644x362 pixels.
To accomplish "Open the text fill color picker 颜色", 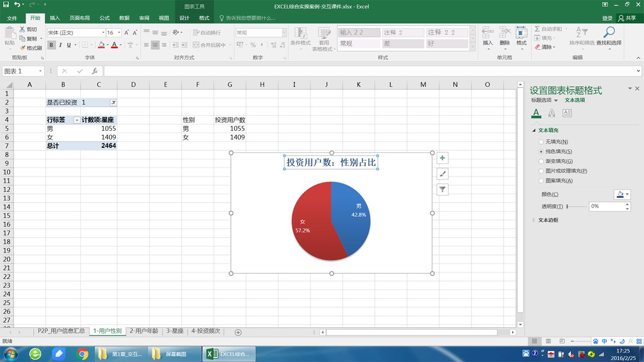I will (x=622, y=195).
